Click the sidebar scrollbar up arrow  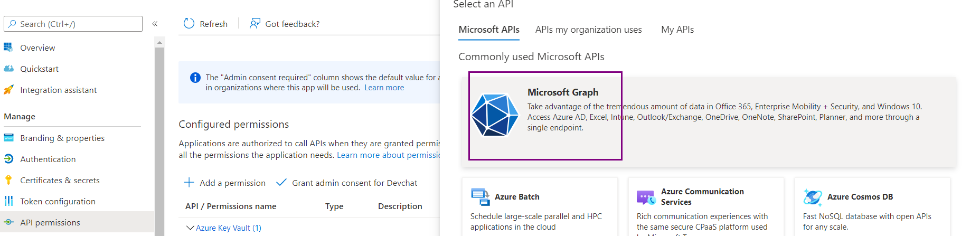pyautogui.click(x=159, y=42)
